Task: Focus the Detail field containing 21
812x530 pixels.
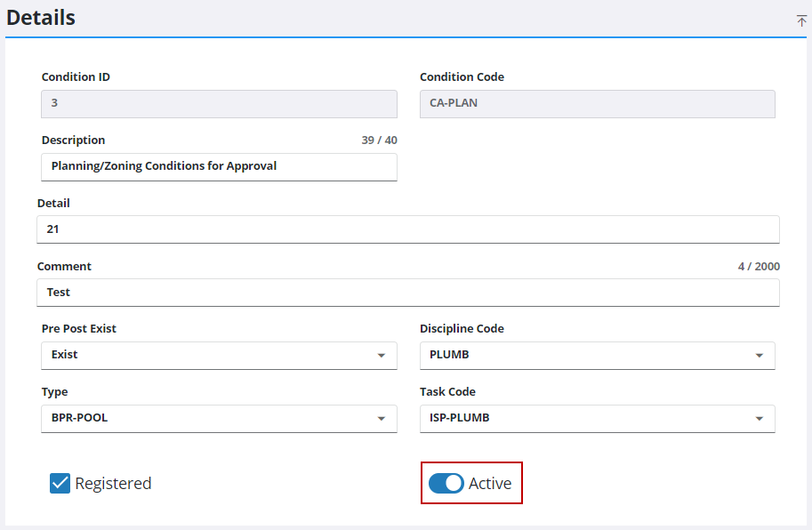Action: coord(407,229)
